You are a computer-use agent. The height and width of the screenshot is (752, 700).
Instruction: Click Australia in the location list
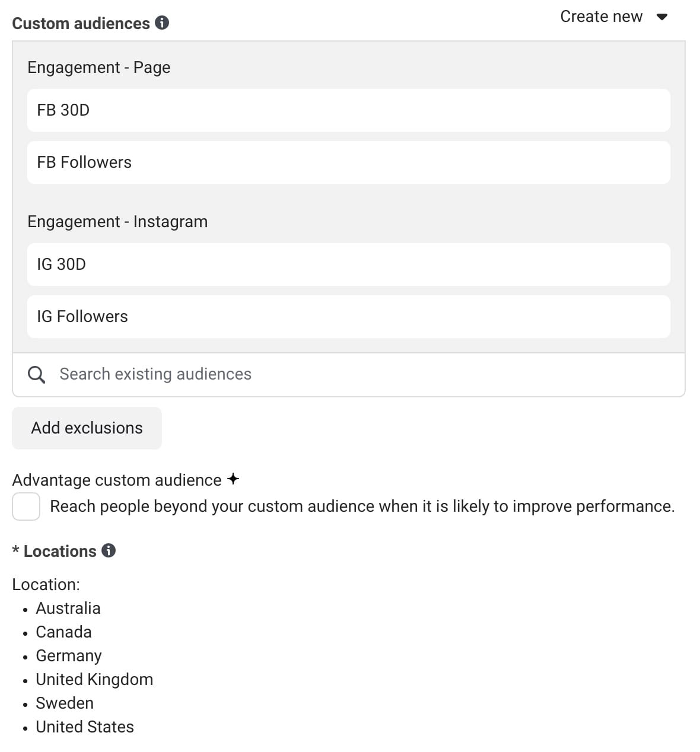(x=68, y=608)
